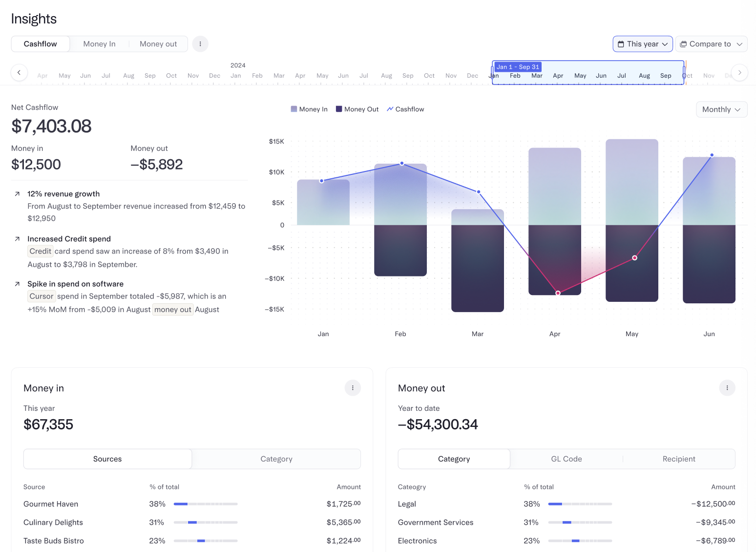This screenshot has width=756, height=552.
Task: Click the April cashflow data point on chart
Action: 558,293
